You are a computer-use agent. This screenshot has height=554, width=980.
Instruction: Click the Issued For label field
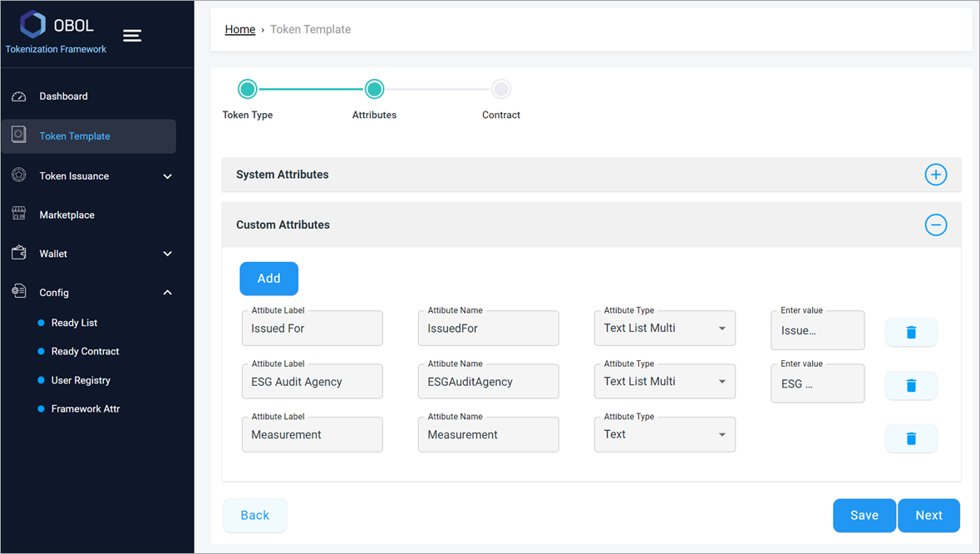coord(312,329)
